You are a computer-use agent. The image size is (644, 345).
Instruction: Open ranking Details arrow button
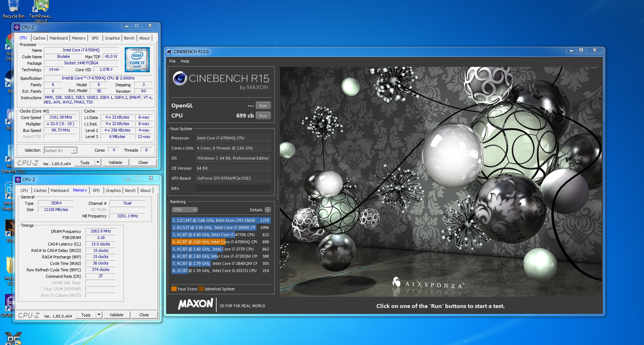pyautogui.click(x=268, y=210)
